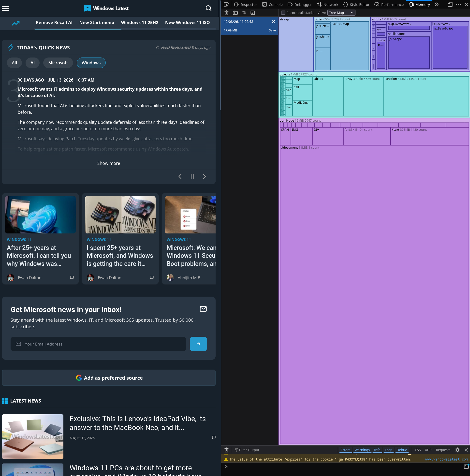
Task: Click the Your Email Address field
Action: coord(98,344)
